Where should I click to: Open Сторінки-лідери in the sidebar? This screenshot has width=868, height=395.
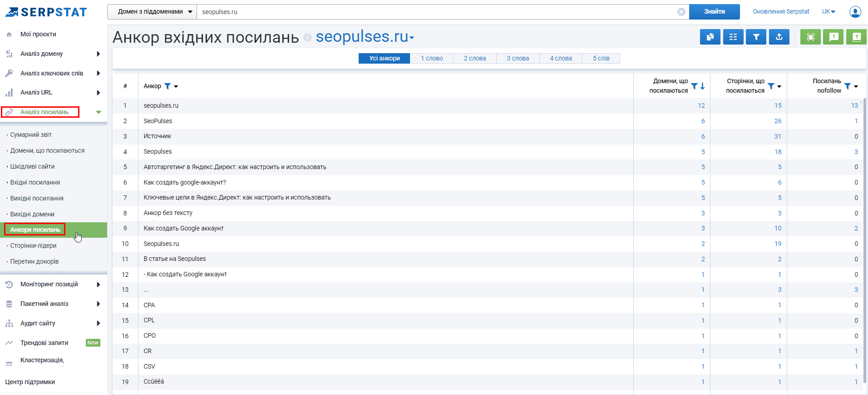pos(34,245)
